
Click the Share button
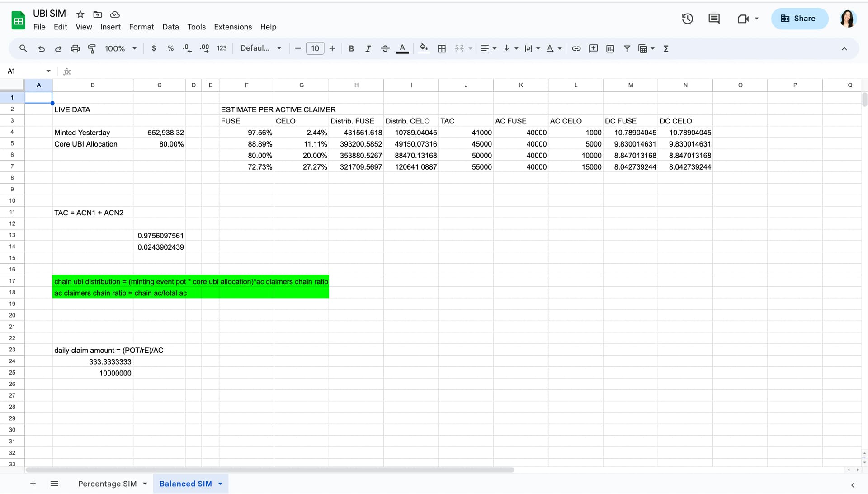[799, 19]
